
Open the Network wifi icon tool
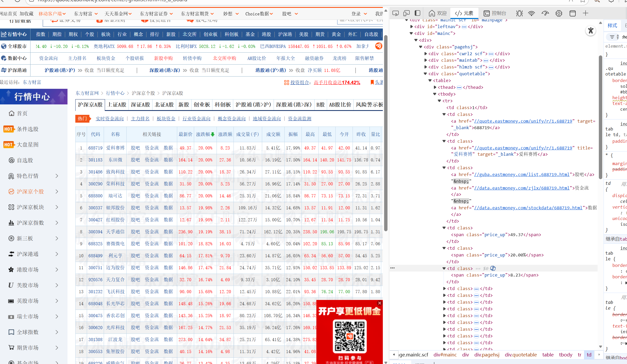tap(531, 13)
